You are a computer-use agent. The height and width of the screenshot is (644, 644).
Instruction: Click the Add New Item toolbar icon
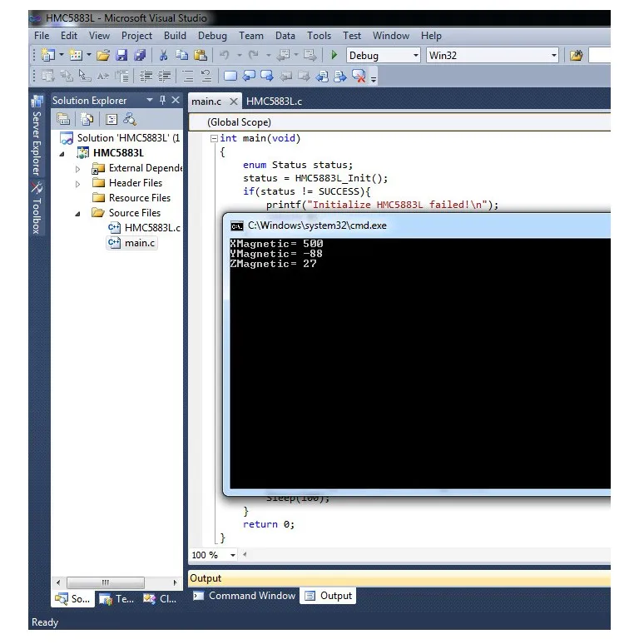(x=76, y=55)
